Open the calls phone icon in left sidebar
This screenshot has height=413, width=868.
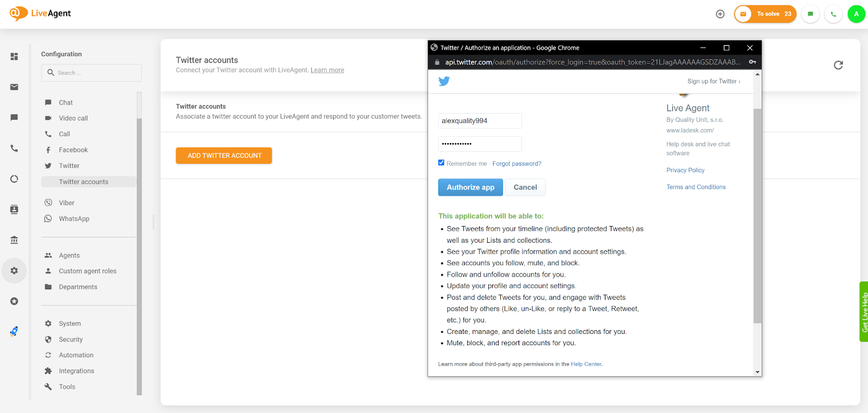coord(14,149)
